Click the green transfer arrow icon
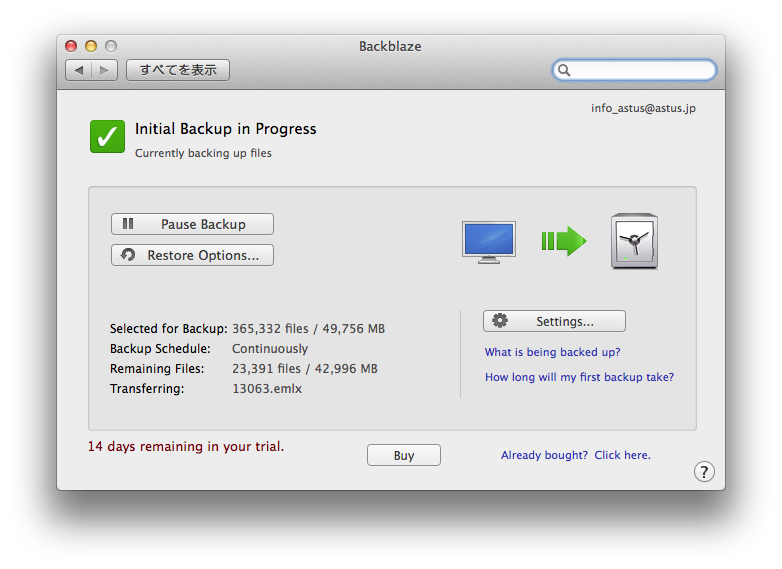The height and width of the screenshot is (569, 782). click(564, 241)
